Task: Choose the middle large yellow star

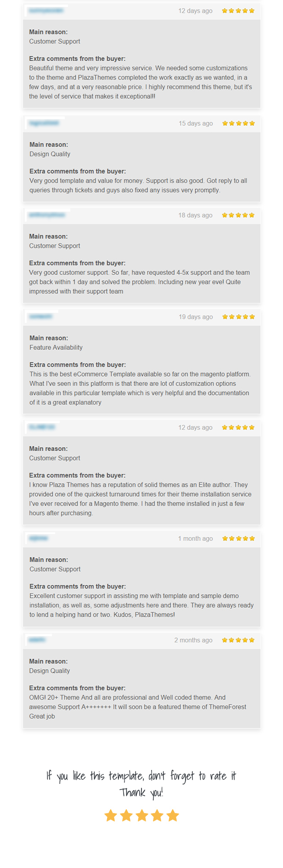Action: (x=142, y=816)
